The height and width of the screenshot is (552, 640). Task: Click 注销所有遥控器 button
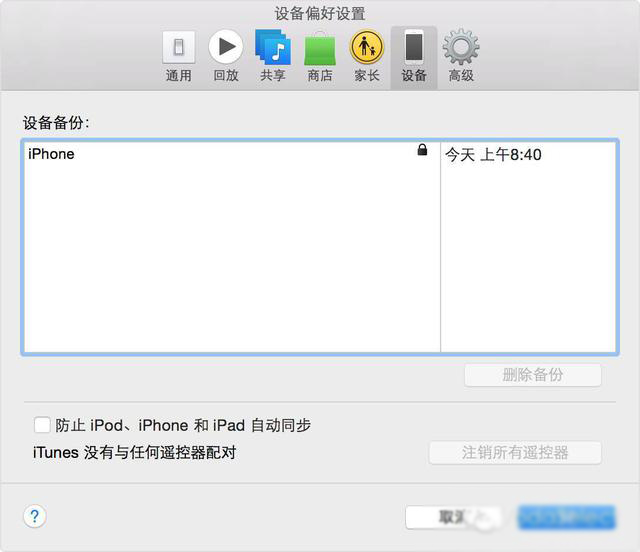(x=515, y=452)
